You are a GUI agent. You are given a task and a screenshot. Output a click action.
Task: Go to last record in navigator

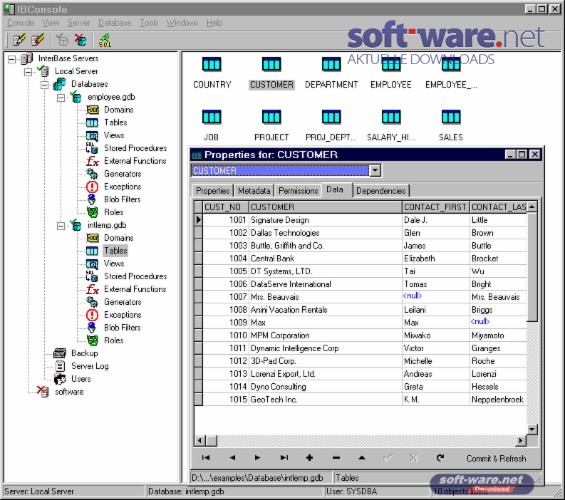(x=284, y=457)
